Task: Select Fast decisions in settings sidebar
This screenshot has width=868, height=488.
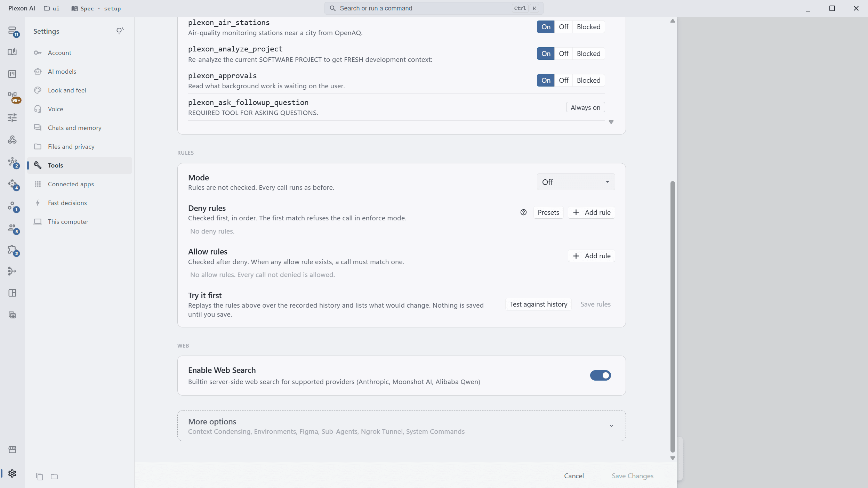Action: pos(80,203)
